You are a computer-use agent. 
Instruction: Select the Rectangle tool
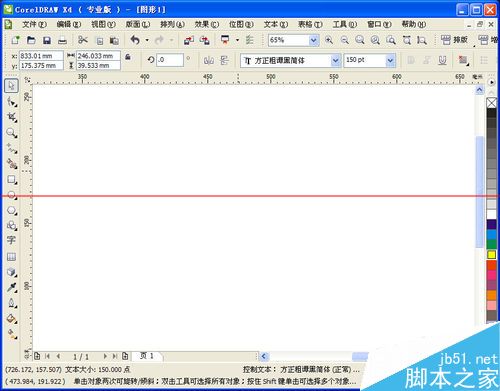11,180
